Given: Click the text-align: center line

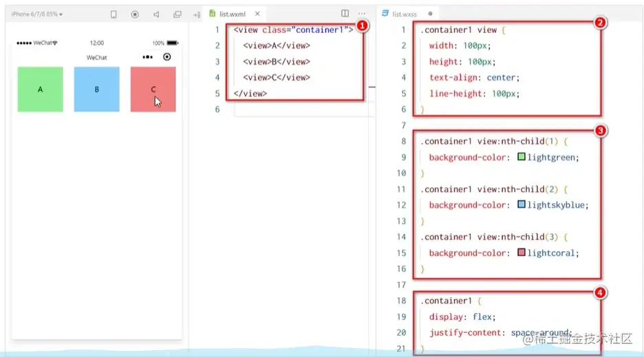Looking at the screenshot, I should 474,78.
